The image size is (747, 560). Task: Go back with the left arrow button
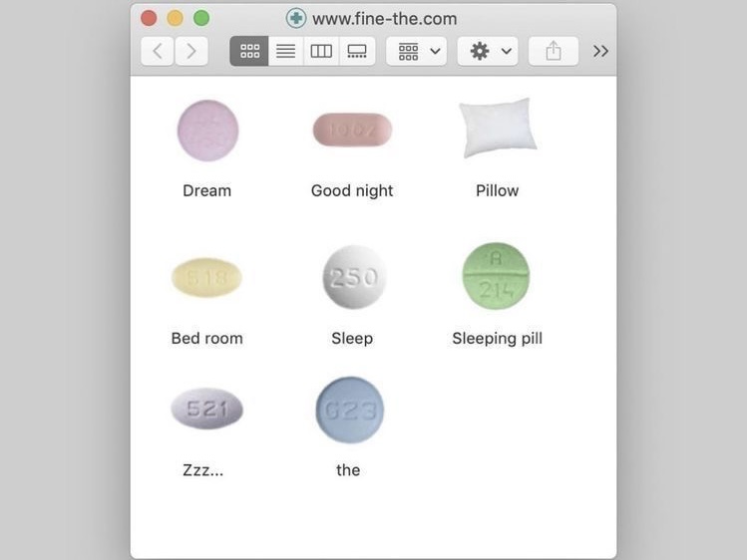tap(158, 51)
